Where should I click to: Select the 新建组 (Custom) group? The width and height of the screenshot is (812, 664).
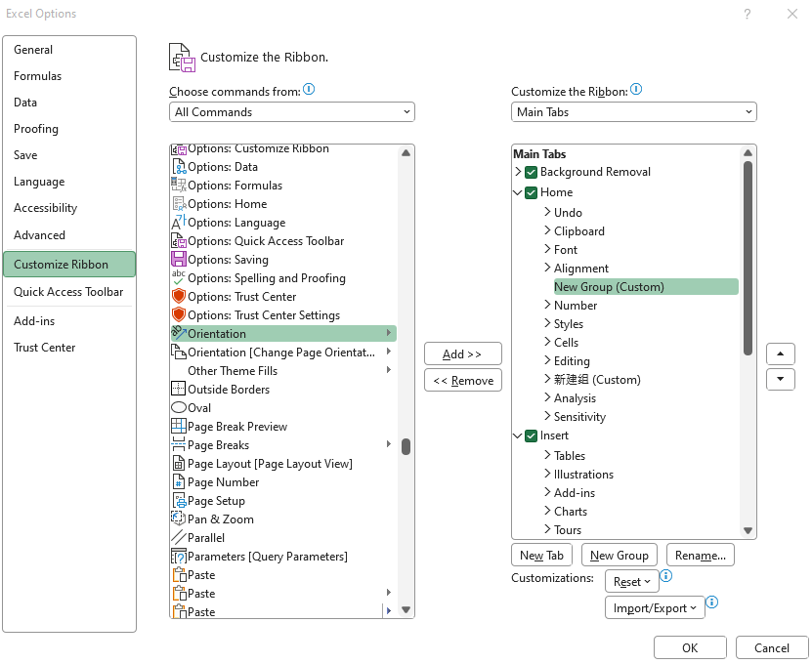(597, 379)
